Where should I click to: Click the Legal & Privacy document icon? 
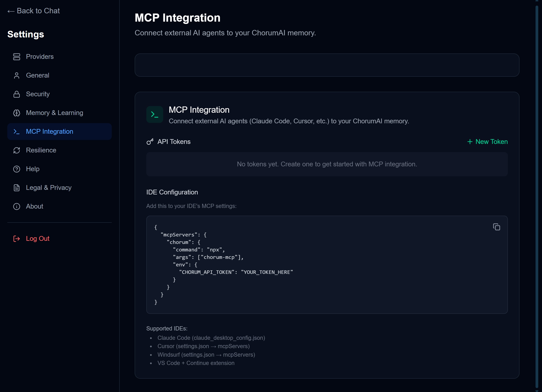tap(16, 188)
